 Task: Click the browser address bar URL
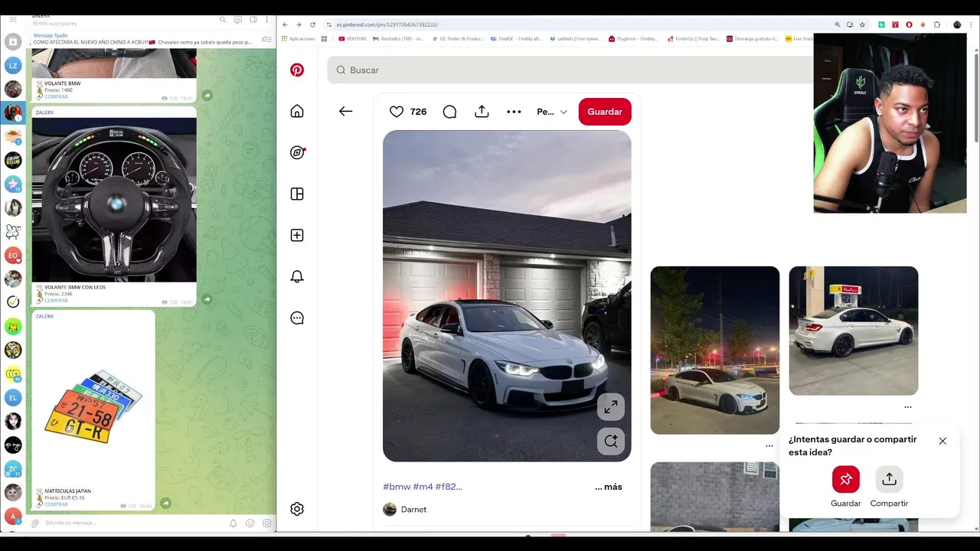[387, 24]
